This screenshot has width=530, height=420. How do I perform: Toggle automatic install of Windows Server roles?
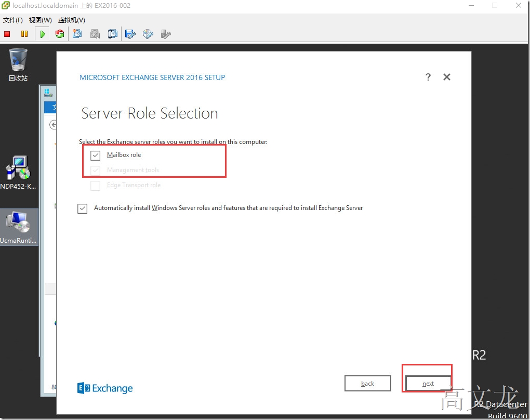tap(83, 208)
